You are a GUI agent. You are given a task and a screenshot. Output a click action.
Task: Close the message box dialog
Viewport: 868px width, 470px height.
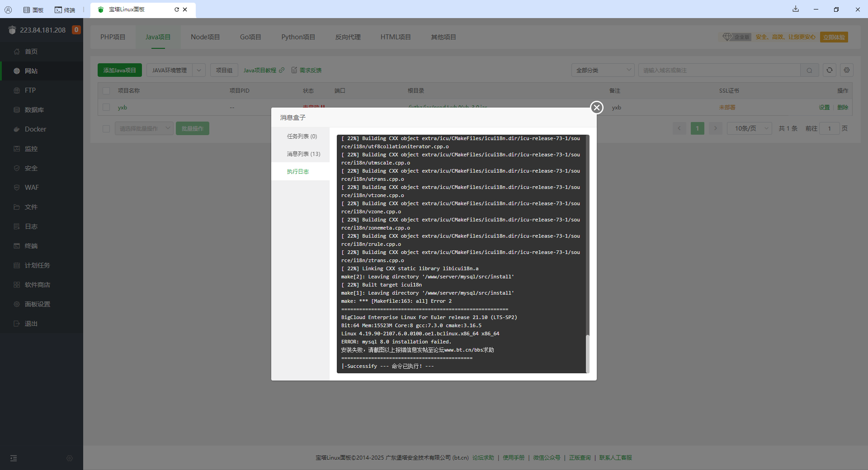(597, 108)
